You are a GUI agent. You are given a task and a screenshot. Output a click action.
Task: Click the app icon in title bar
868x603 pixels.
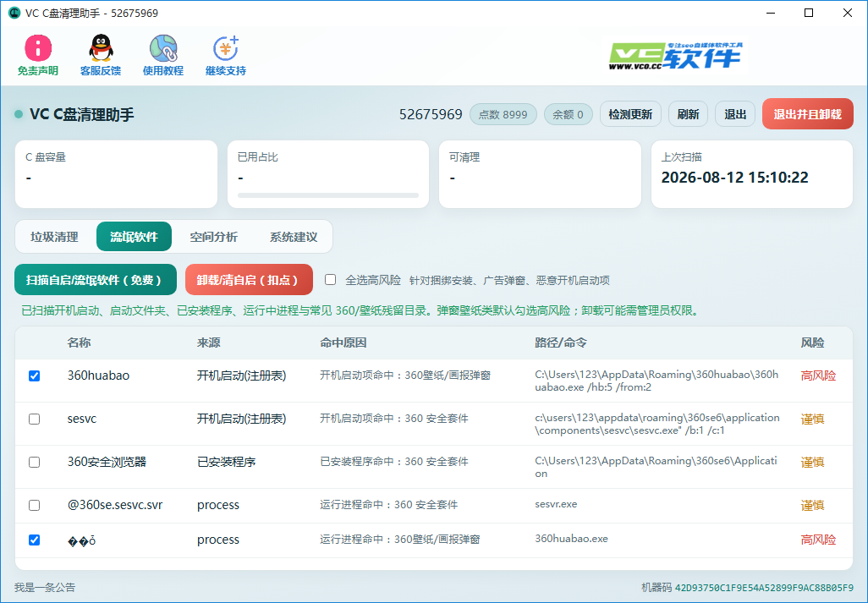[14, 13]
